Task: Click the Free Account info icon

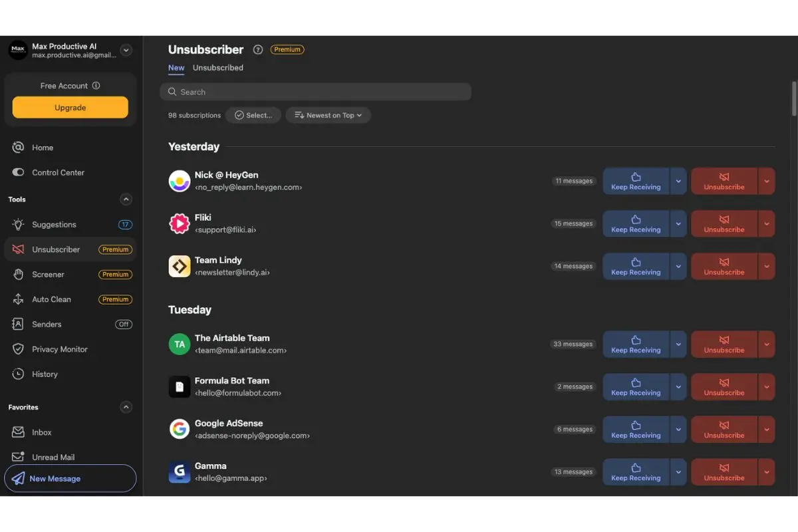Action: coord(96,86)
